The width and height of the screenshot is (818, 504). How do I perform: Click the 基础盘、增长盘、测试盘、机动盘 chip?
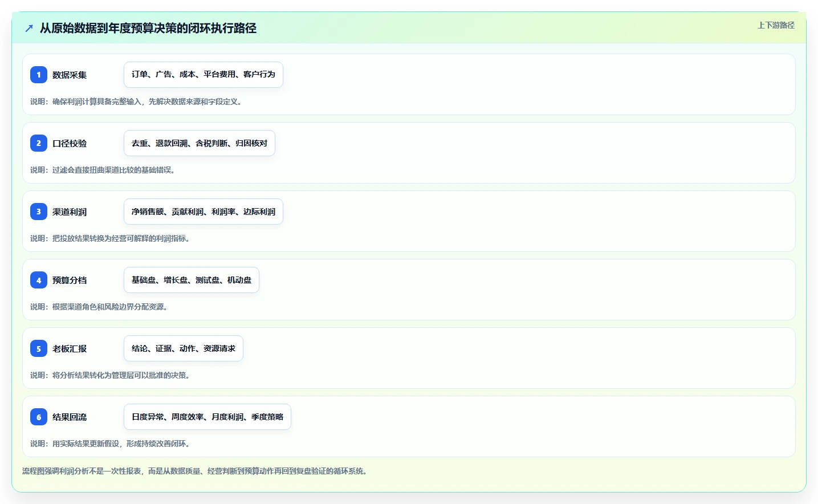[x=192, y=280]
